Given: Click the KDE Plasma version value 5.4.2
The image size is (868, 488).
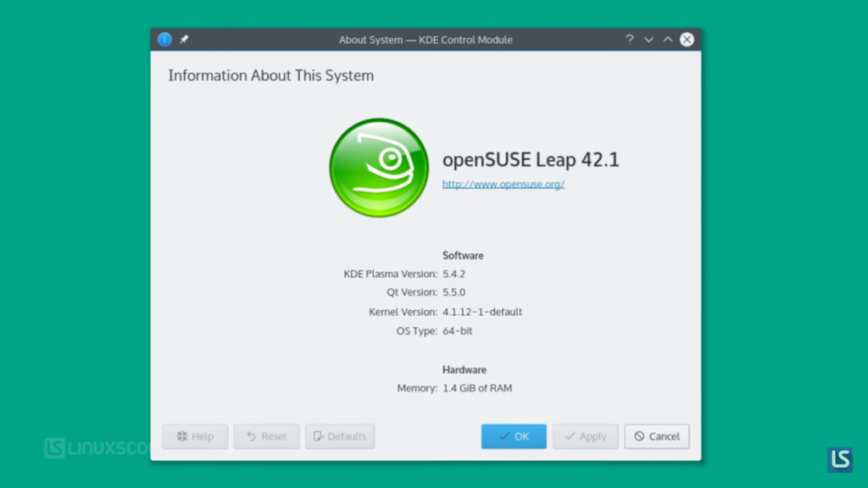Looking at the screenshot, I should point(454,274).
